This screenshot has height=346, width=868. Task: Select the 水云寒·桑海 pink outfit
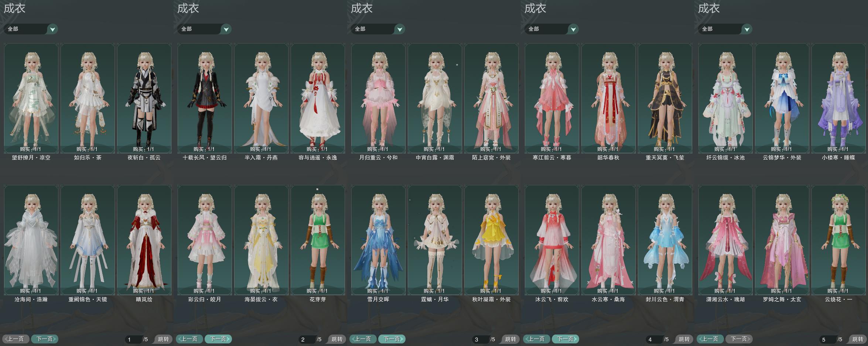point(609,240)
